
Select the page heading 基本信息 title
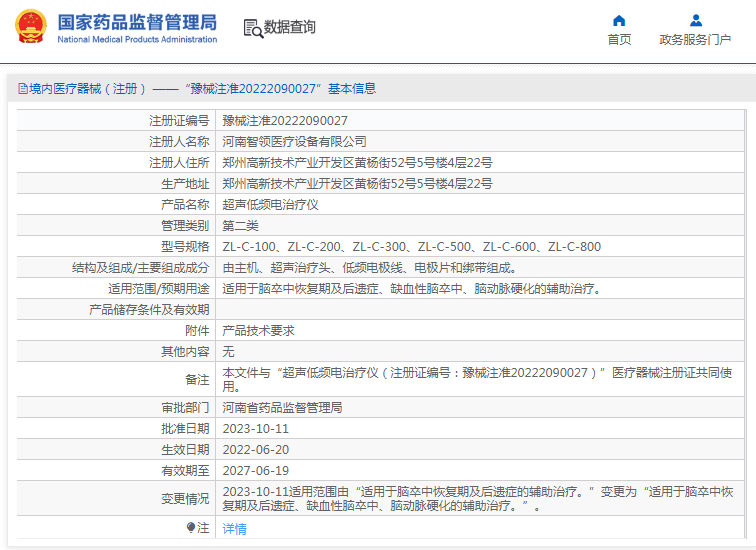(352, 89)
